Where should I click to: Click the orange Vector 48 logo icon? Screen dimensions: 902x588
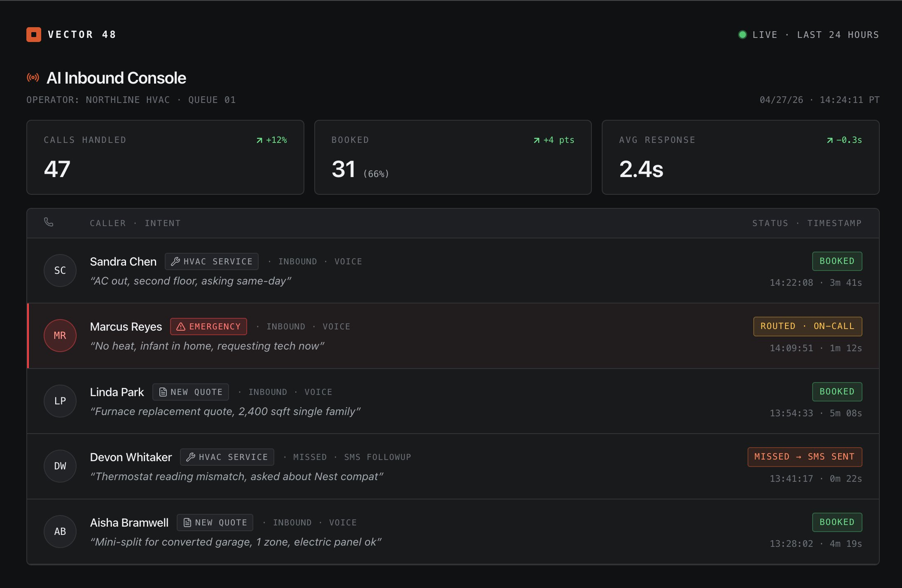tap(34, 35)
